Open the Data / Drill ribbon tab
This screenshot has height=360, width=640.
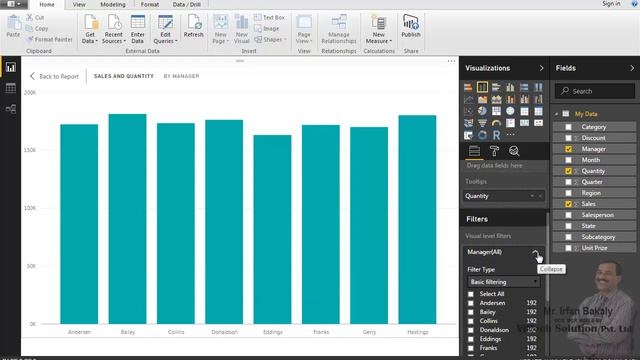coord(187,4)
